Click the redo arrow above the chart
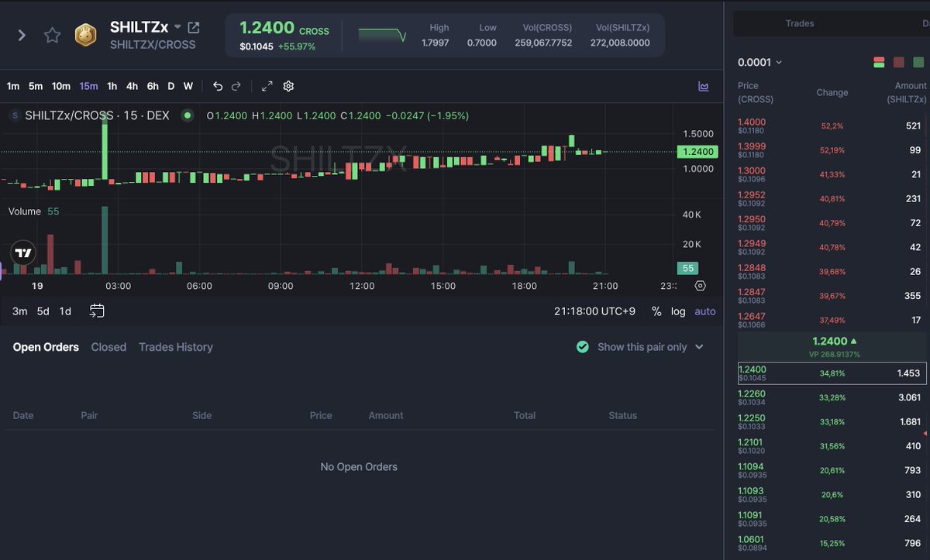The width and height of the screenshot is (930, 560). point(236,86)
